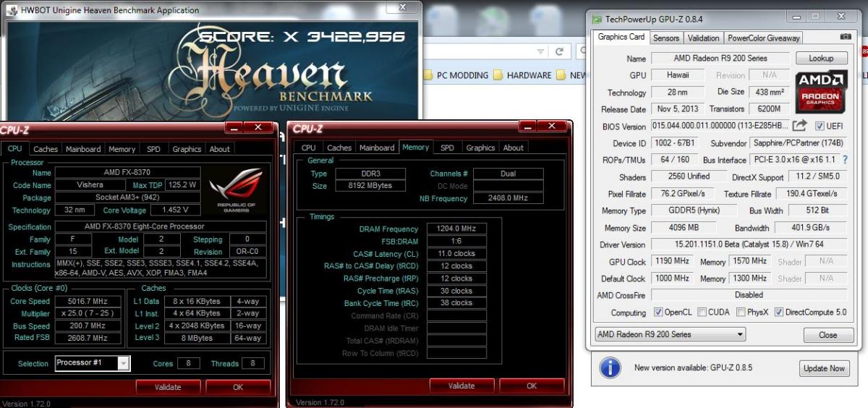
Task: Toggle the OpenCL computing checkbox
Action: tap(658, 313)
